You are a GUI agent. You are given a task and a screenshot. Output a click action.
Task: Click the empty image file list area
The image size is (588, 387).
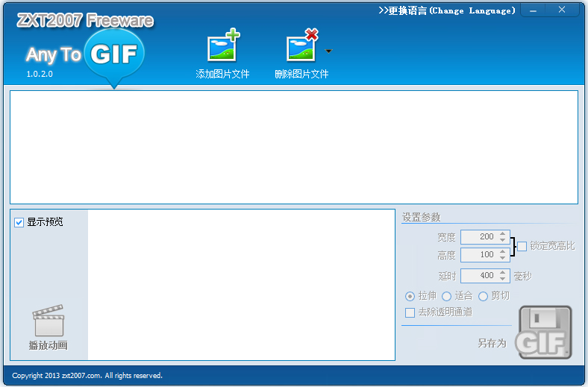[x=294, y=147]
